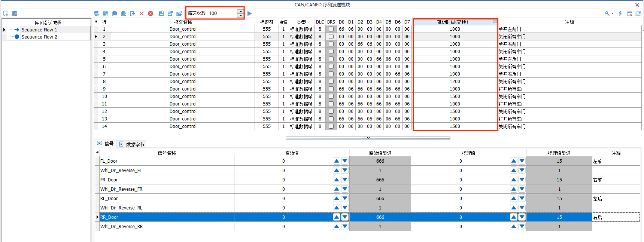Increment FL_Door raw value up arrow
Screen dimensions: 644x242
337,161
